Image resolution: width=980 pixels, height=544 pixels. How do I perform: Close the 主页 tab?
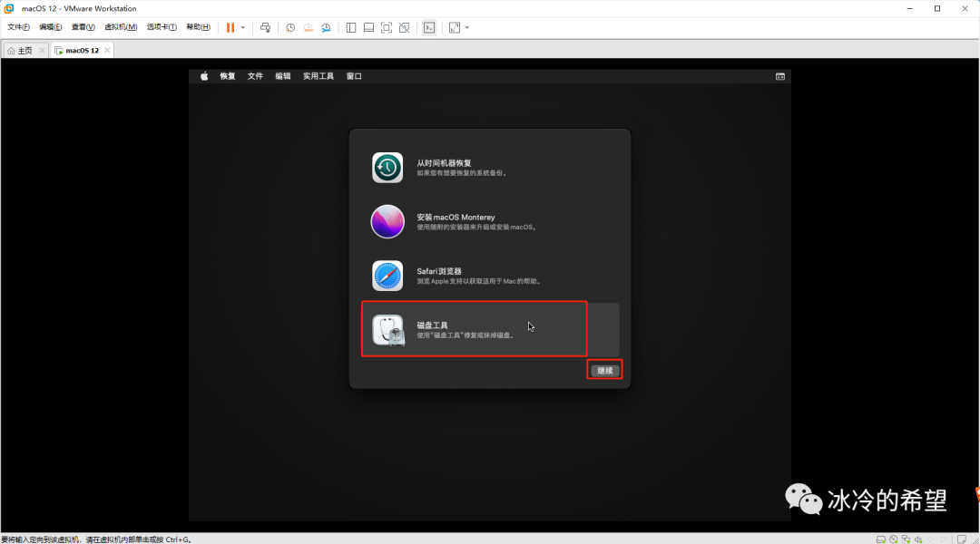pyautogui.click(x=42, y=51)
